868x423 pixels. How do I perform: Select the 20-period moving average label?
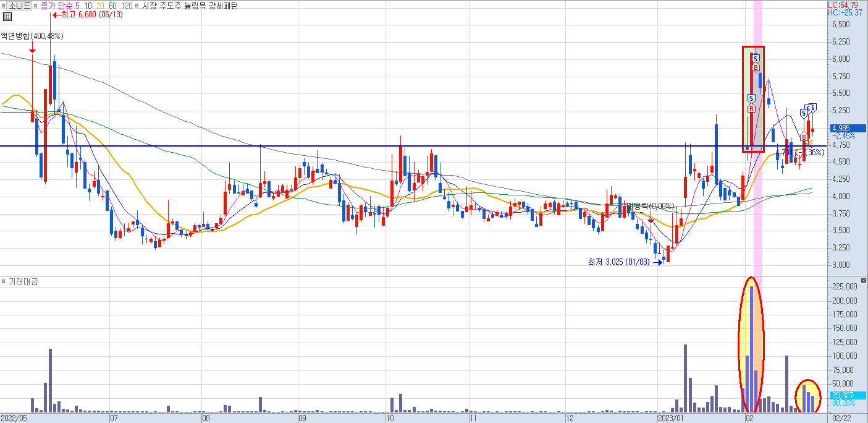coord(100,6)
